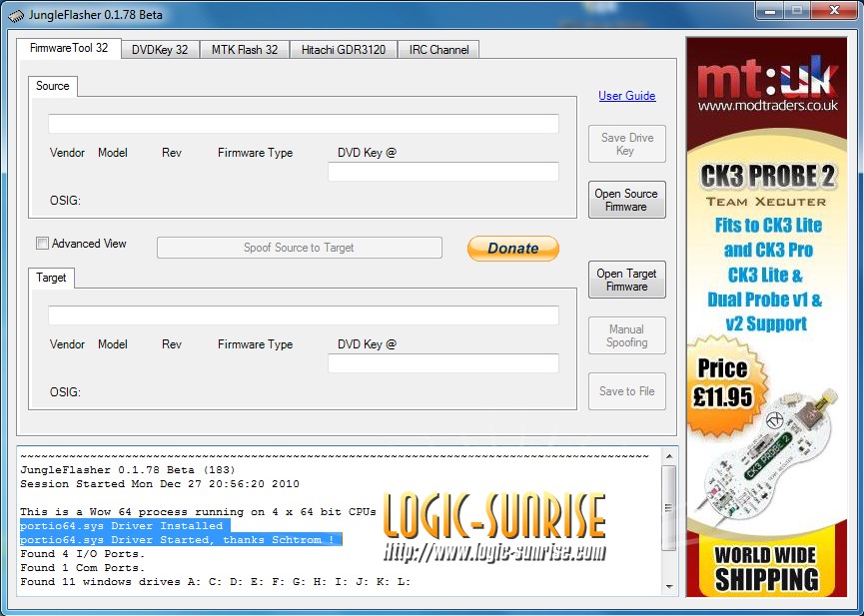Click Open Target Firmware button

pyautogui.click(x=627, y=280)
